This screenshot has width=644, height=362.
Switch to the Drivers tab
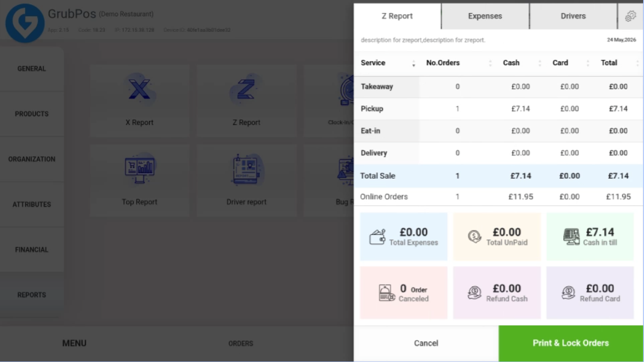coord(573,16)
